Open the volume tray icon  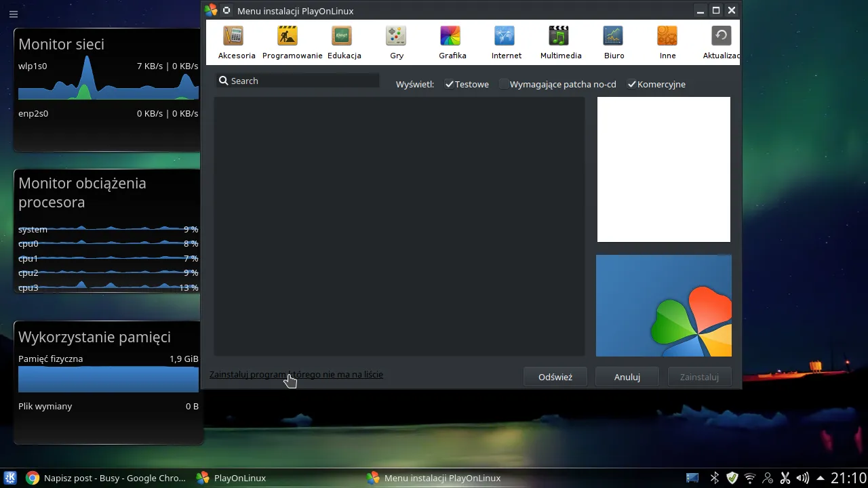(803, 478)
